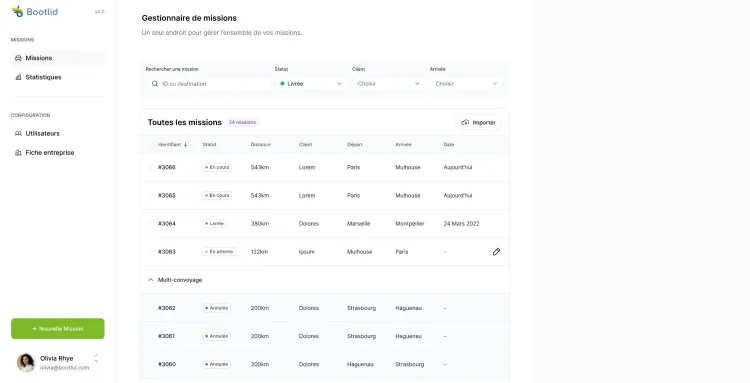Image resolution: width=750 pixels, height=383 pixels.
Task: Click Olivia Rhye's avatar photo
Action: click(26, 362)
